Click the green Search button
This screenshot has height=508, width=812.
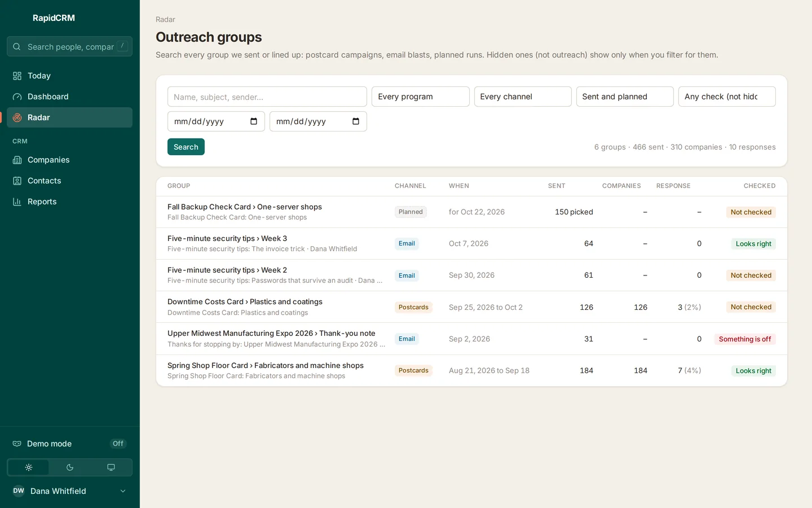[x=186, y=147]
